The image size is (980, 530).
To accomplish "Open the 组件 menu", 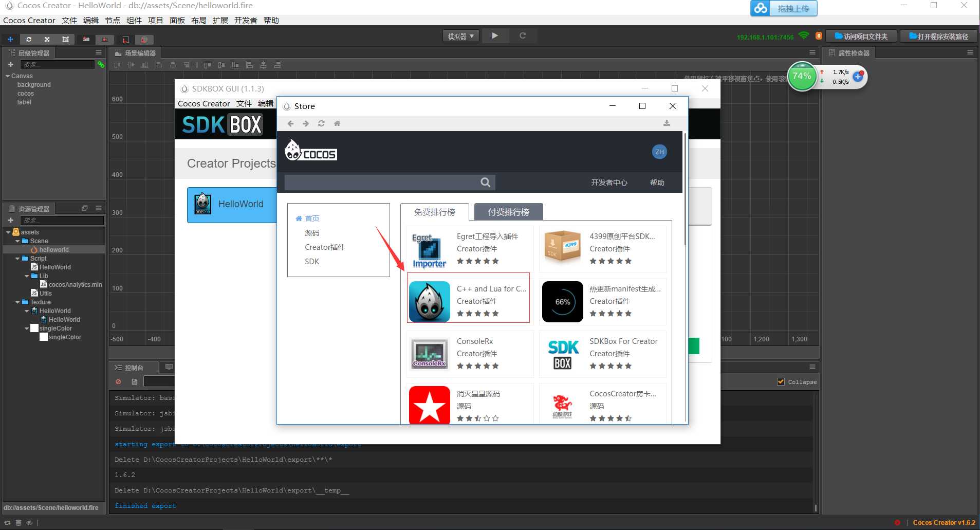I will (x=134, y=21).
